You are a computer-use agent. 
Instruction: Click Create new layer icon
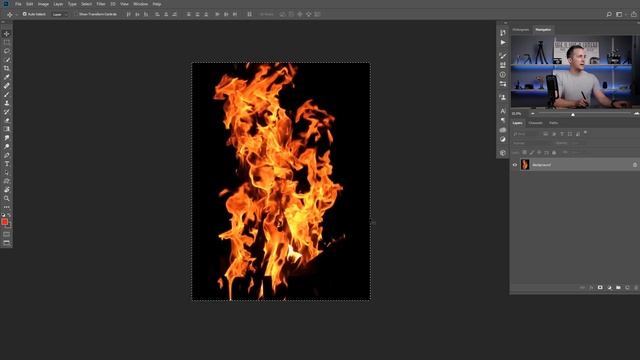pyautogui.click(x=627, y=288)
